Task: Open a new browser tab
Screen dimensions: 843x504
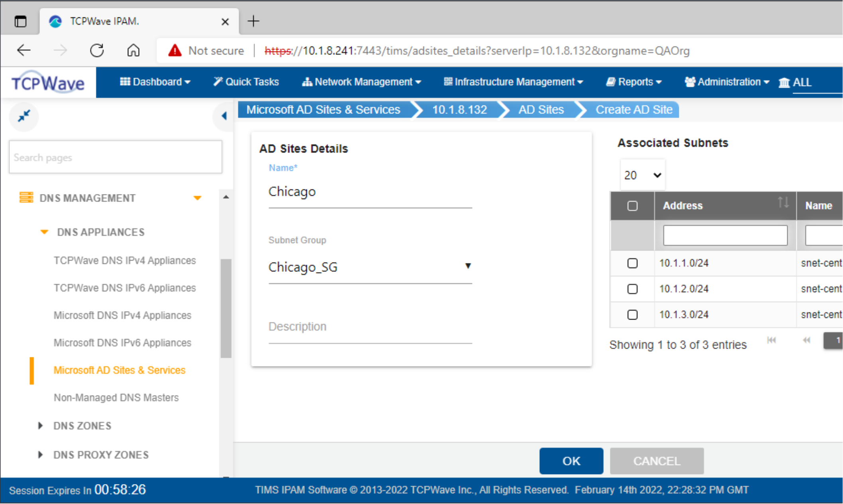Action: click(253, 21)
